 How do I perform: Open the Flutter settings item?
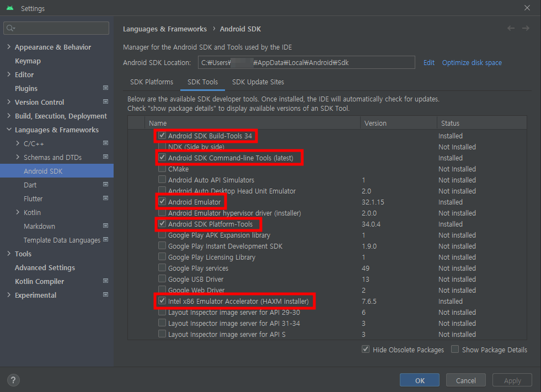pyautogui.click(x=33, y=199)
